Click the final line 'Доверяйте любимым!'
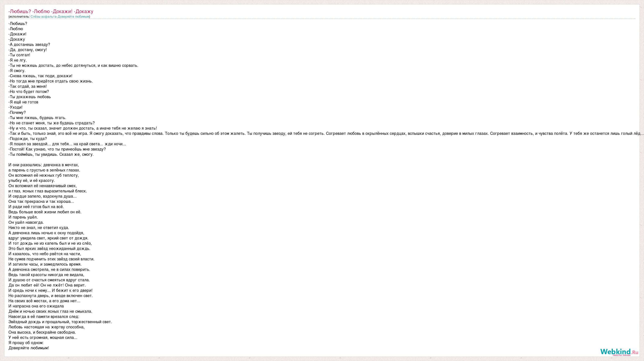 tap(29, 348)
